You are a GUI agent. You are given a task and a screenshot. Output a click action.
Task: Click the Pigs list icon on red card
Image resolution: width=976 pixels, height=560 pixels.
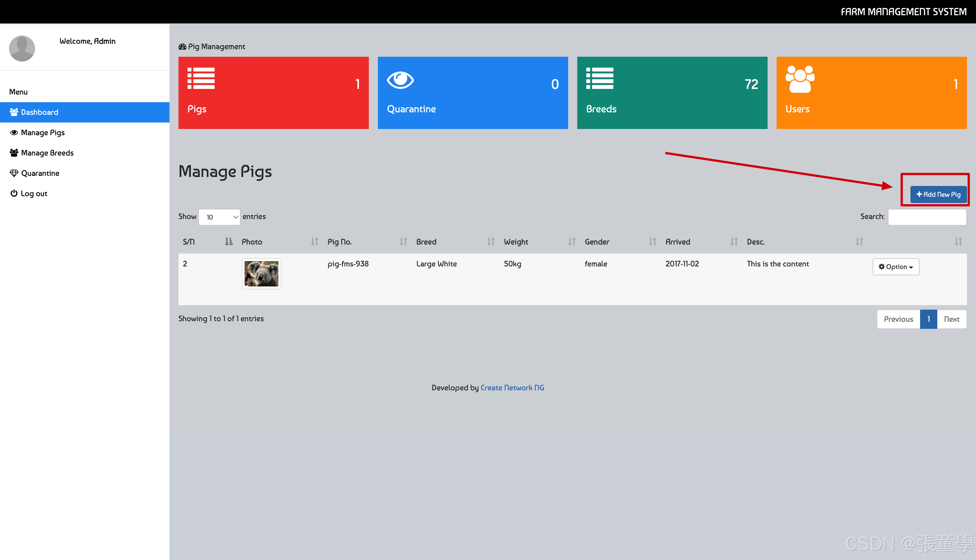click(201, 78)
